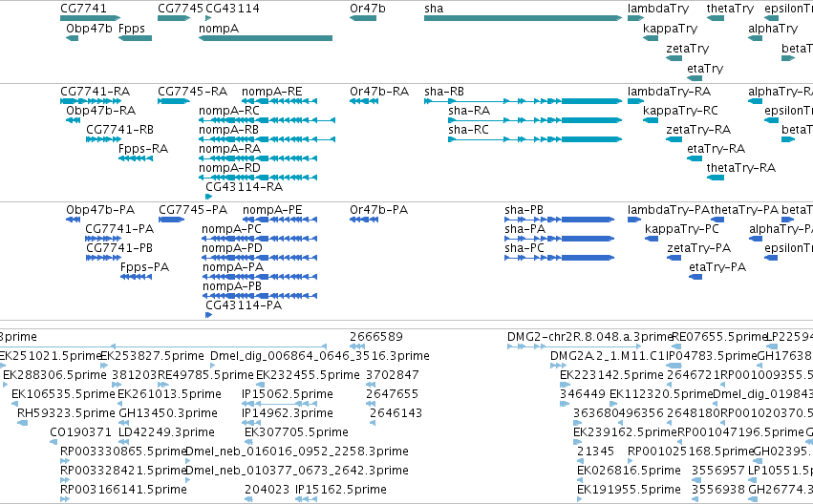Select the CG7745-PA protein feature
The height and width of the screenshot is (504, 813).
pyautogui.click(x=172, y=220)
